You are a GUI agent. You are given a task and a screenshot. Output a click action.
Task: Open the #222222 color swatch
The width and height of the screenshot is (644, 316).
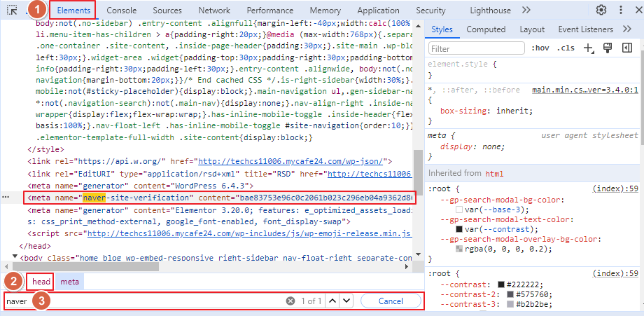(500, 284)
